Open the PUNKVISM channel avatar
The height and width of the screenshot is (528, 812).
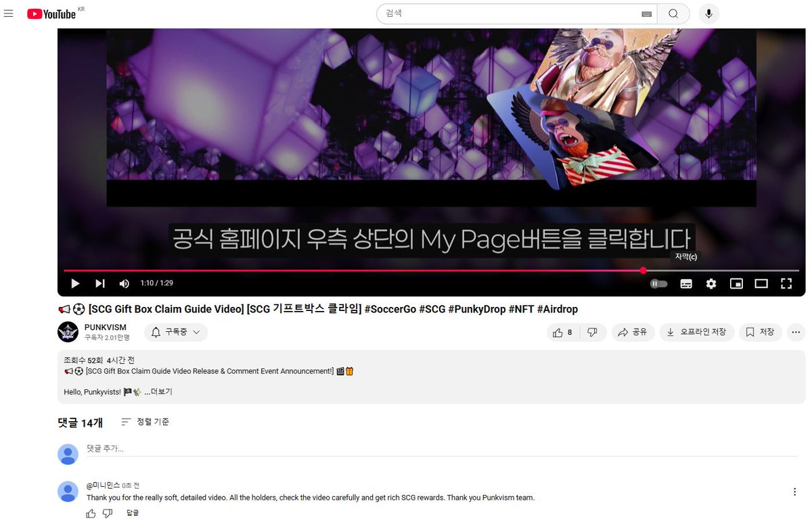pos(68,332)
